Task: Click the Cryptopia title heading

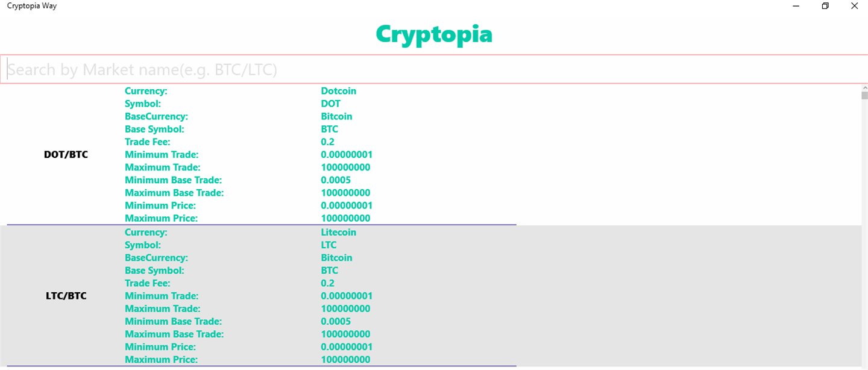Action: [434, 34]
